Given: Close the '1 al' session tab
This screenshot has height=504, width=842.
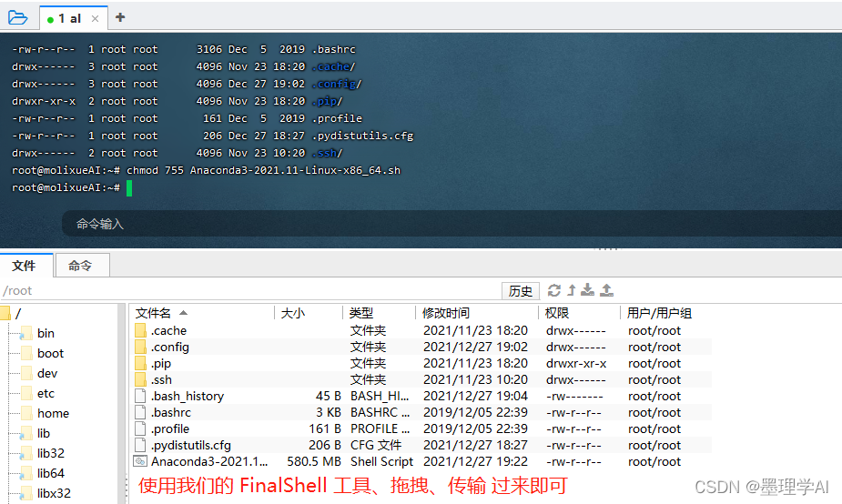Looking at the screenshot, I should click(95, 19).
